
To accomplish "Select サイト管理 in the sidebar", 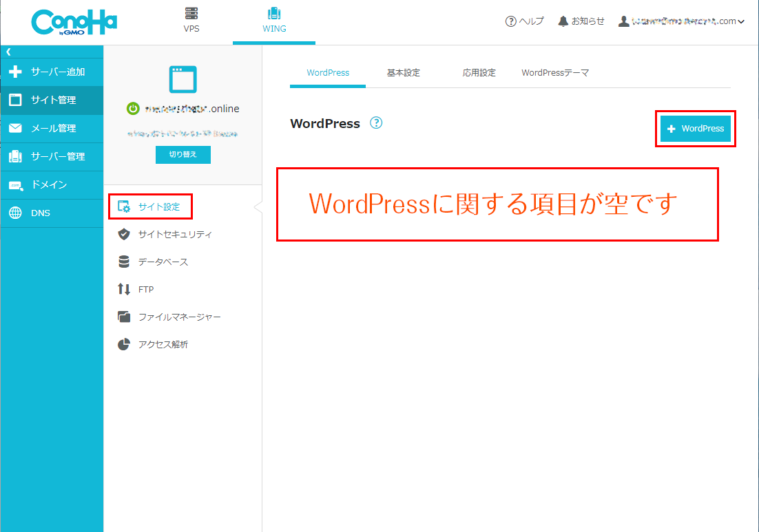I will 52,100.
